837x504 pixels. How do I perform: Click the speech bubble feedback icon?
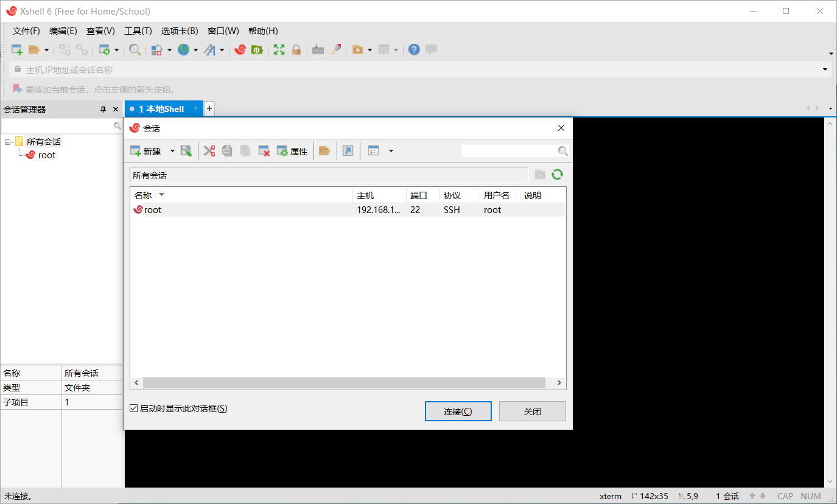tap(431, 50)
